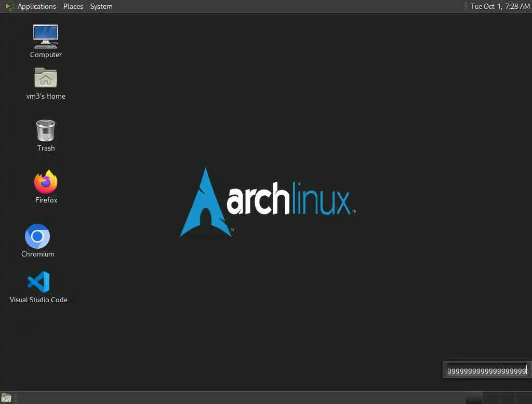
Task: Click the MATE logo icon beside Applications
Action: pyautogui.click(x=10, y=6)
